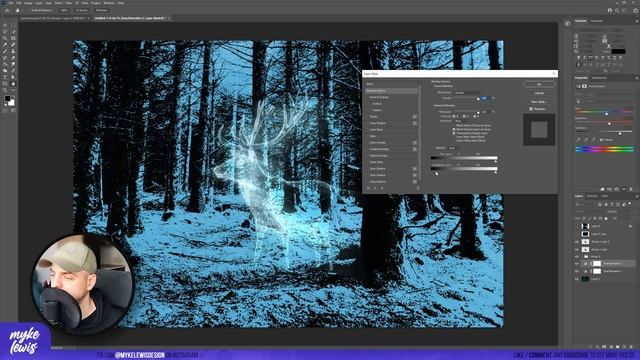The width and height of the screenshot is (640, 360).
Task: Toggle the R channel checkbox
Action: (454, 116)
